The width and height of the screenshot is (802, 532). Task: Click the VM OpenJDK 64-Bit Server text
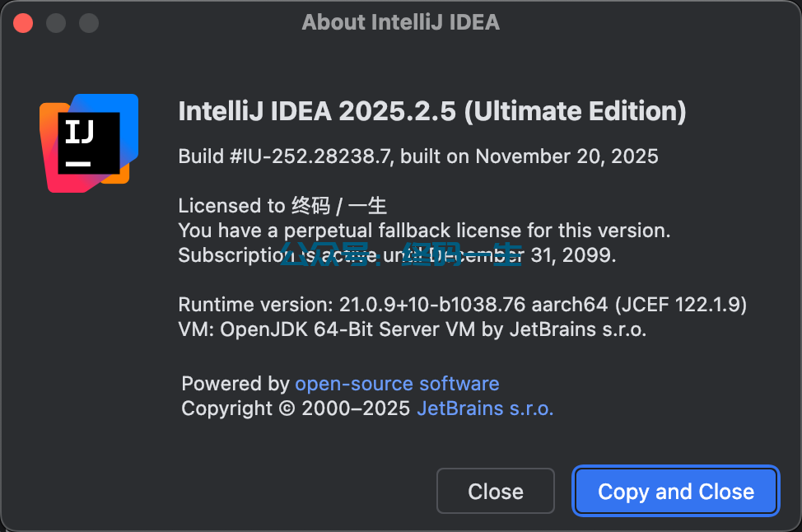click(412, 329)
